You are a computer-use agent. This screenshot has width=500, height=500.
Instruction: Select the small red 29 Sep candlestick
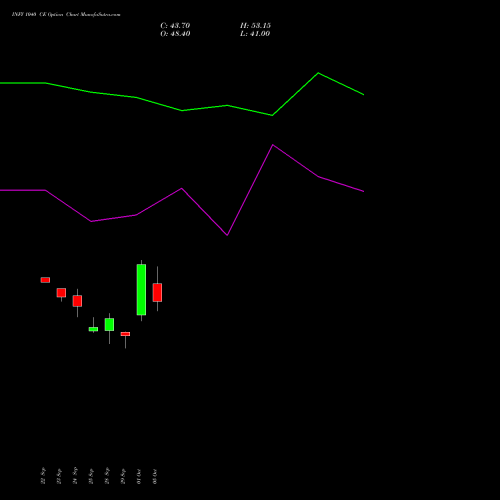point(125,334)
